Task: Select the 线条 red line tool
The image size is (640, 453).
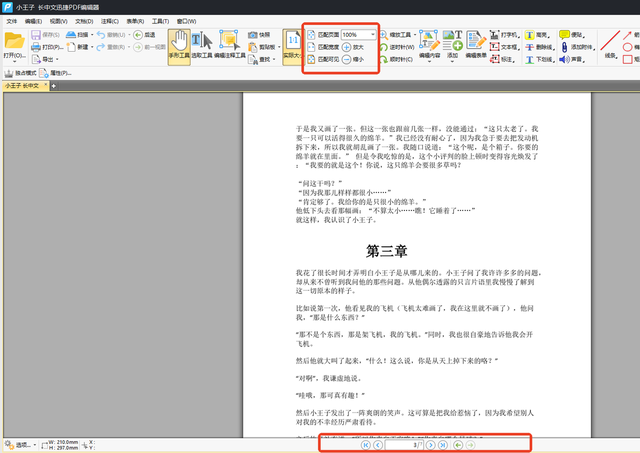Action: 610,44
